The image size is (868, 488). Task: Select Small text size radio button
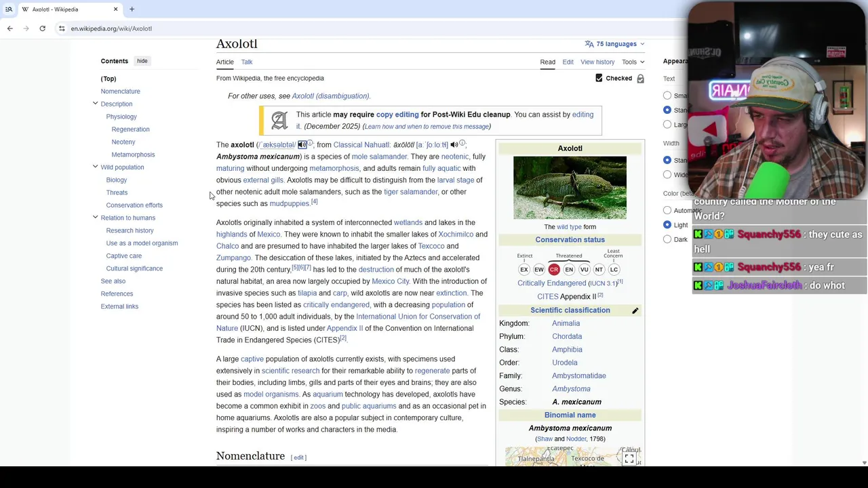(x=667, y=96)
